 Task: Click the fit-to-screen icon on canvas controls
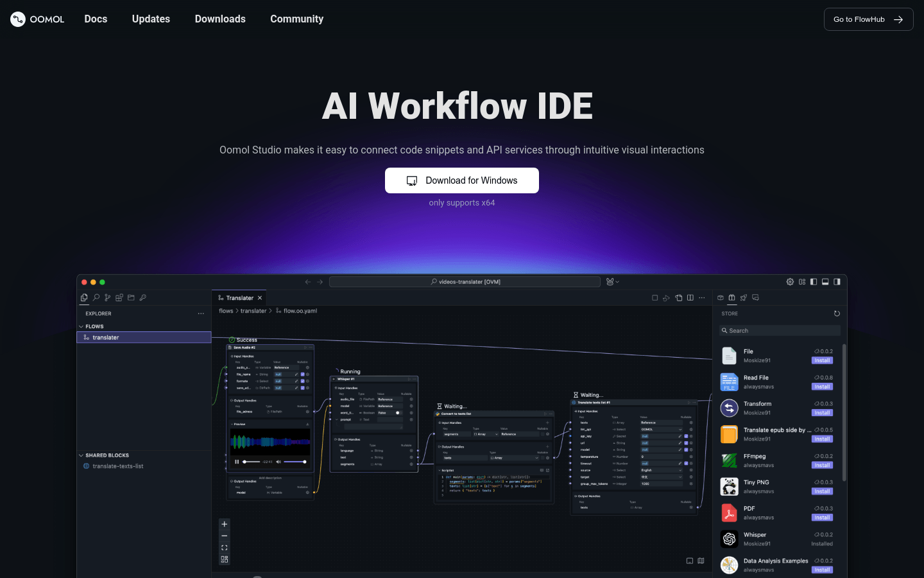224,548
